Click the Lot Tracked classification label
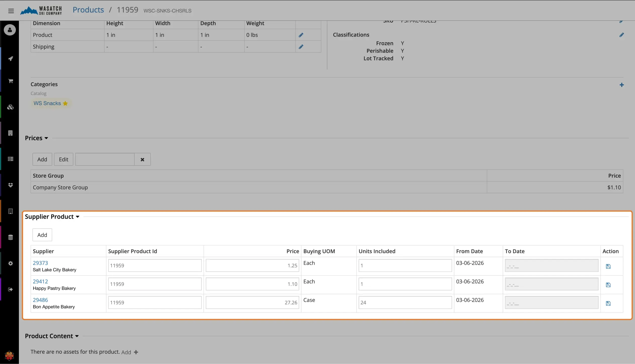 (x=378, y=58)
